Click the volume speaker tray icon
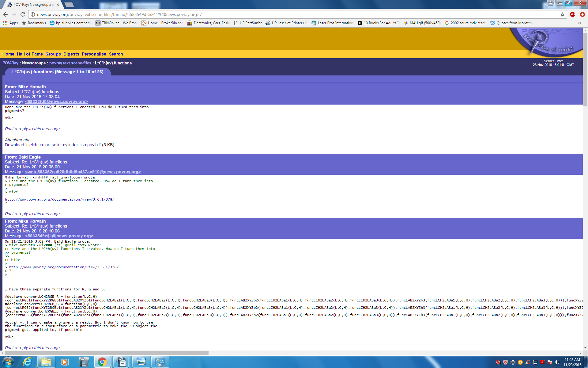Viewport: 588px width, 368px height. point(557,362)
